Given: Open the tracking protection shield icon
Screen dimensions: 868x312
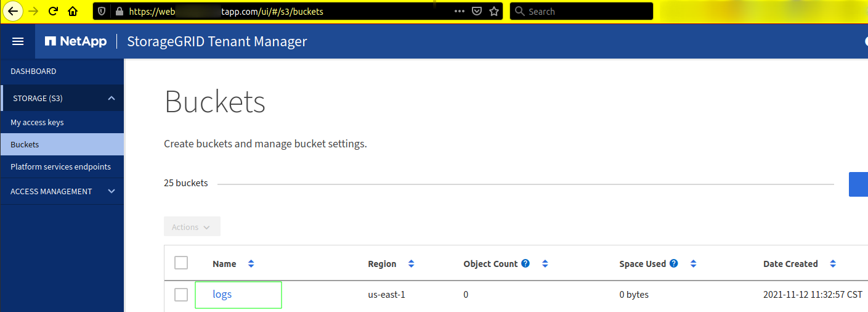Looking at the screenshot, I should [102, 11].
